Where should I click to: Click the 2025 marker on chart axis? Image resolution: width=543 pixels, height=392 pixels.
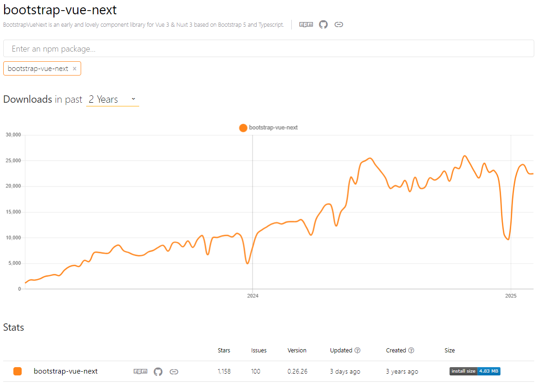pyautogui.click(x=511, y=296)
